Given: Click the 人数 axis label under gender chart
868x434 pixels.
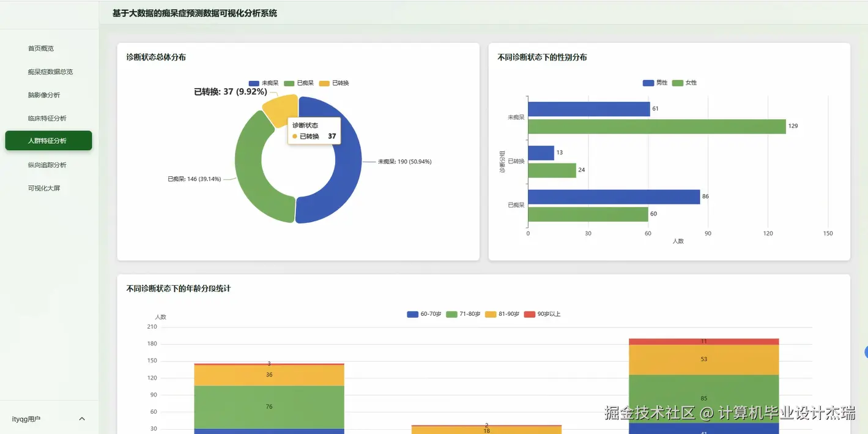Looking at the screenshot, I should pyautogui.click(x=678, y=241).
